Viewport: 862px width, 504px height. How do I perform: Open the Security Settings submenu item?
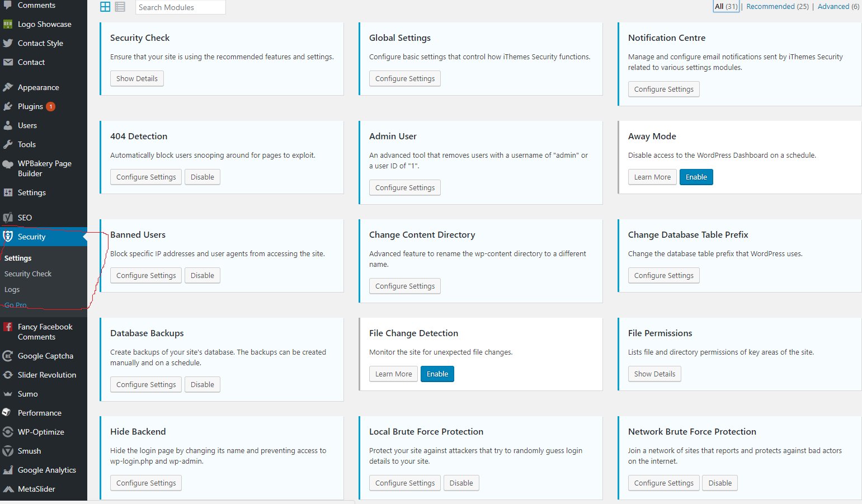(x=18, y=258)
